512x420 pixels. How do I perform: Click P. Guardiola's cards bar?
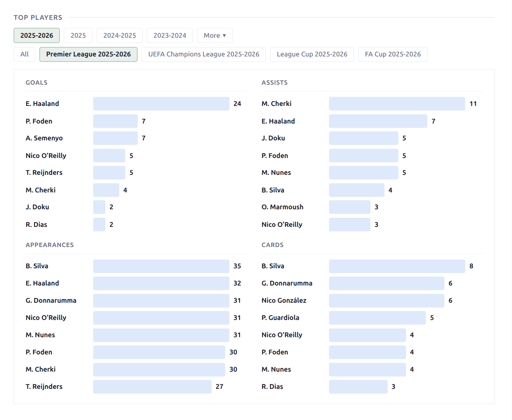[x=377, y=318]
